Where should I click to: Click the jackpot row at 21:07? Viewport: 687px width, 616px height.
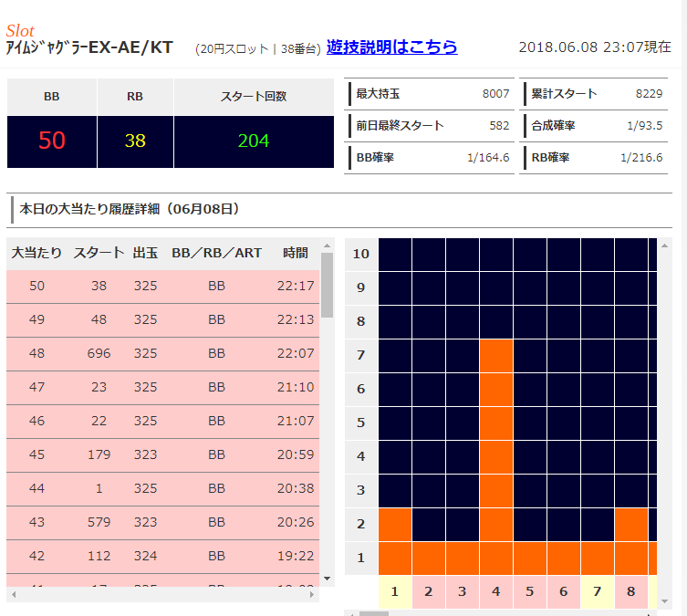(163, 421)
